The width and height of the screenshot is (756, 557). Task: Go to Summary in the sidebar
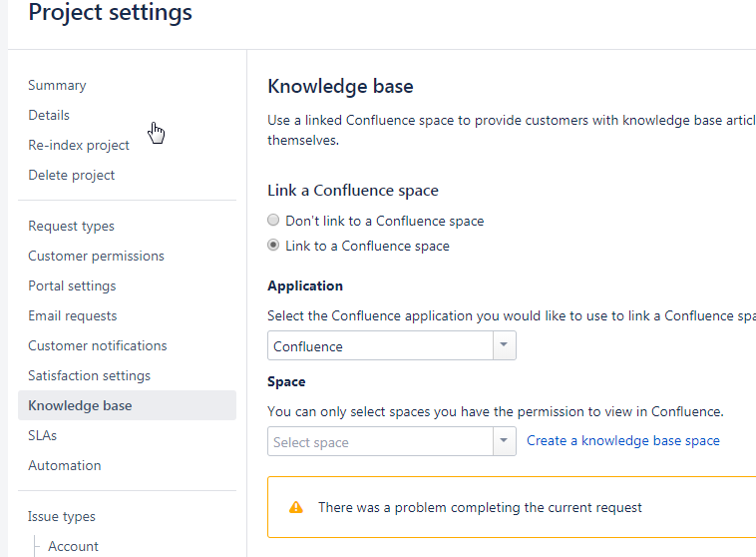pyautogui.click(x=57, y=85)
